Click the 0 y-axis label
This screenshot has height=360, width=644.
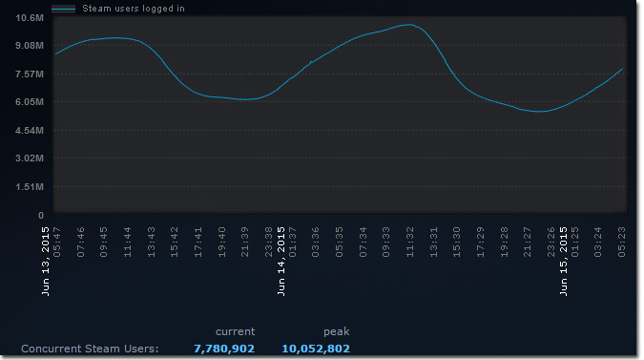[x=41, y=215]
